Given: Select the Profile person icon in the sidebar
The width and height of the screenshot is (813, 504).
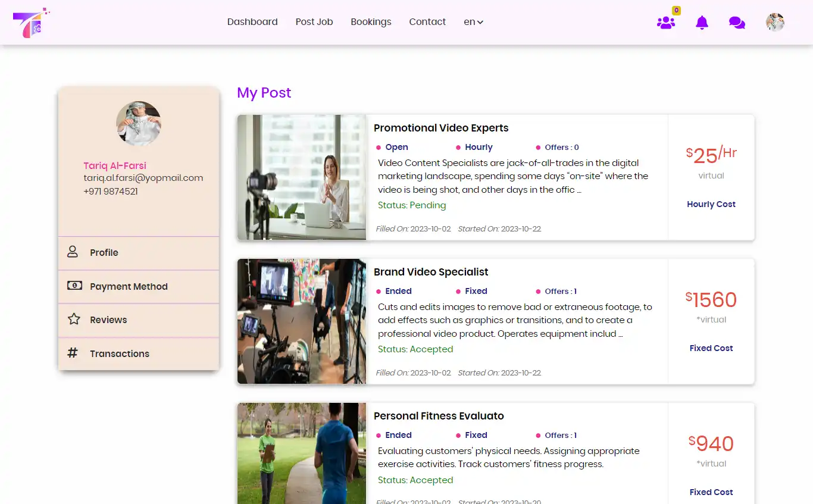Looking at the screenshot, I should coord(72,252).
